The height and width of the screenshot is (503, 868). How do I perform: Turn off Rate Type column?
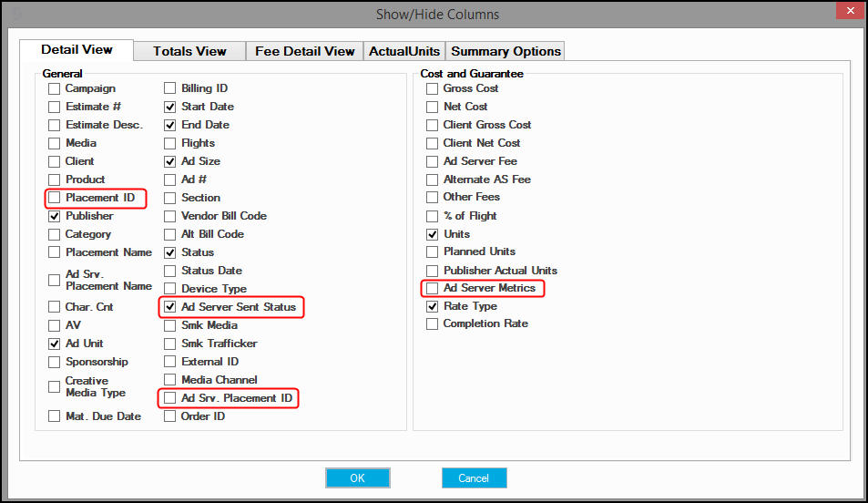[432, 306]
